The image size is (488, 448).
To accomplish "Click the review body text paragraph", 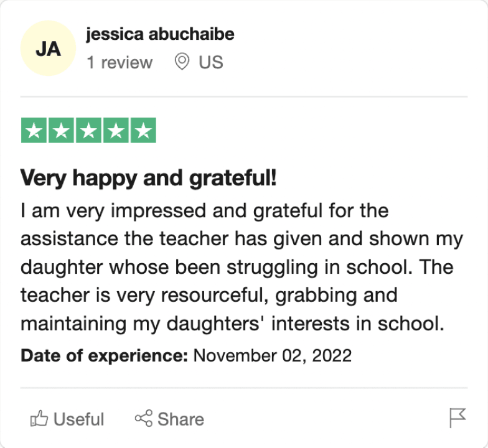I will pos(242,267).
